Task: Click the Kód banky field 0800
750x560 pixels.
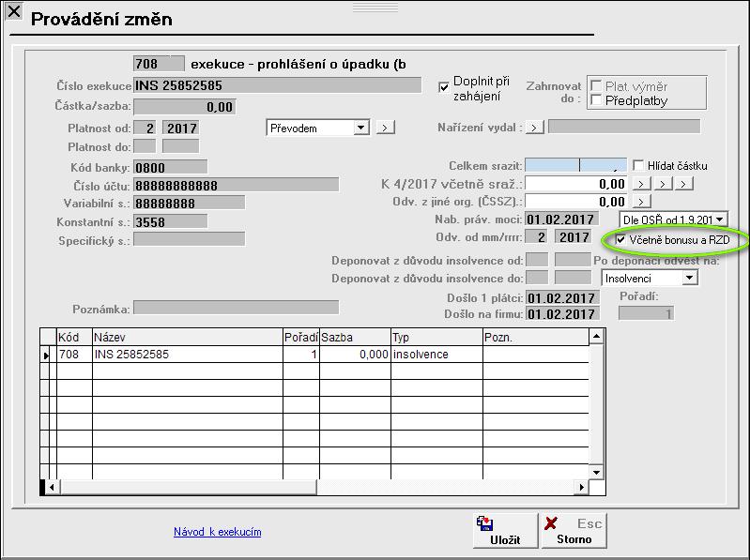Action: 170,167
